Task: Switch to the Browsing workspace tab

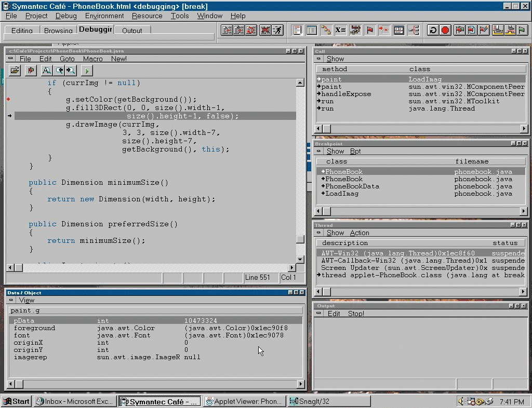Action: pyautogui.click(x=58, y=31)
